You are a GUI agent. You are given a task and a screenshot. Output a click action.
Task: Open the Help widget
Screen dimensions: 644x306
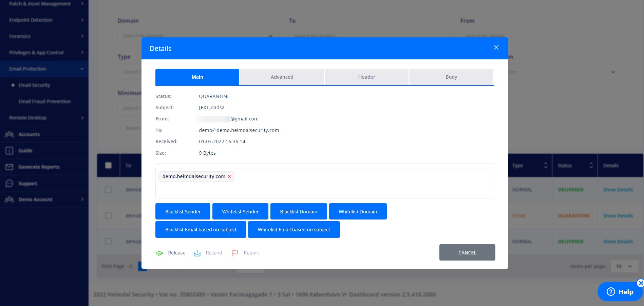coord(620,292)
